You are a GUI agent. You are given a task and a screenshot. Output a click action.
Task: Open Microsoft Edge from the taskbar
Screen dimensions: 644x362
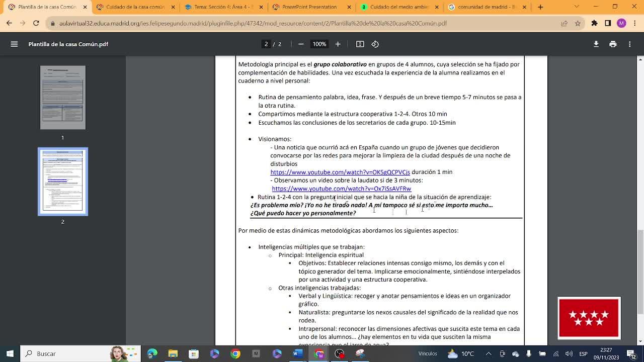pyautogui.click(x=152, y=353)
